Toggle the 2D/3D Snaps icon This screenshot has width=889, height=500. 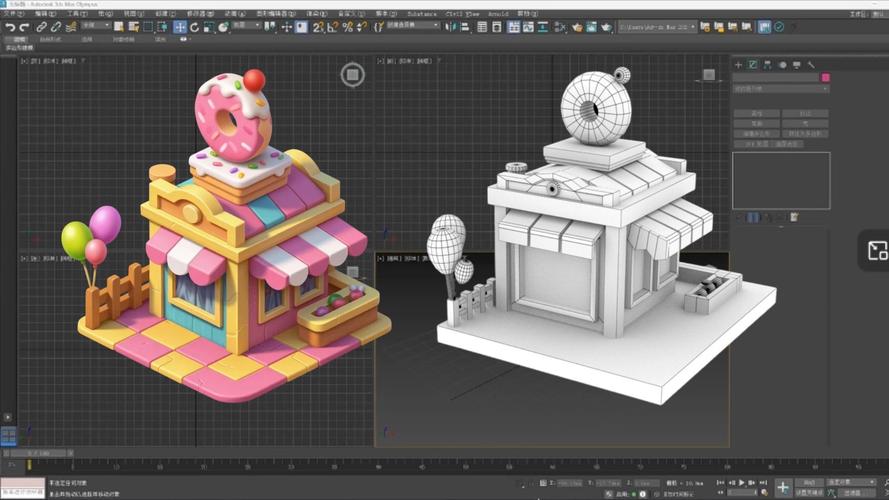point(318,27)
